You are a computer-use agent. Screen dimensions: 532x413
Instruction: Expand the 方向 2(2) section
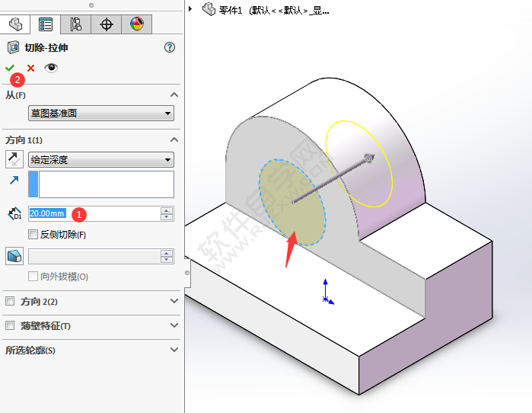(174, 301)
